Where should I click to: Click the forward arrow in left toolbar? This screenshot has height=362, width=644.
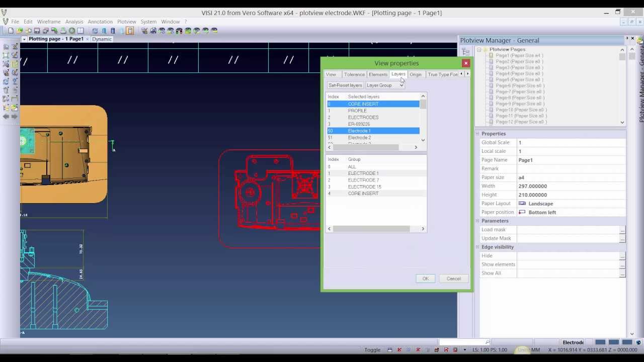[15, 116]
